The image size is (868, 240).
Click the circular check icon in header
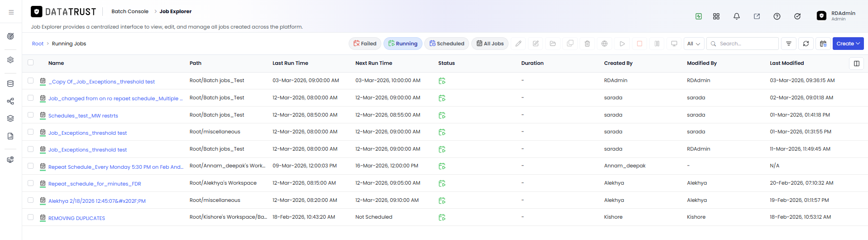797,16
